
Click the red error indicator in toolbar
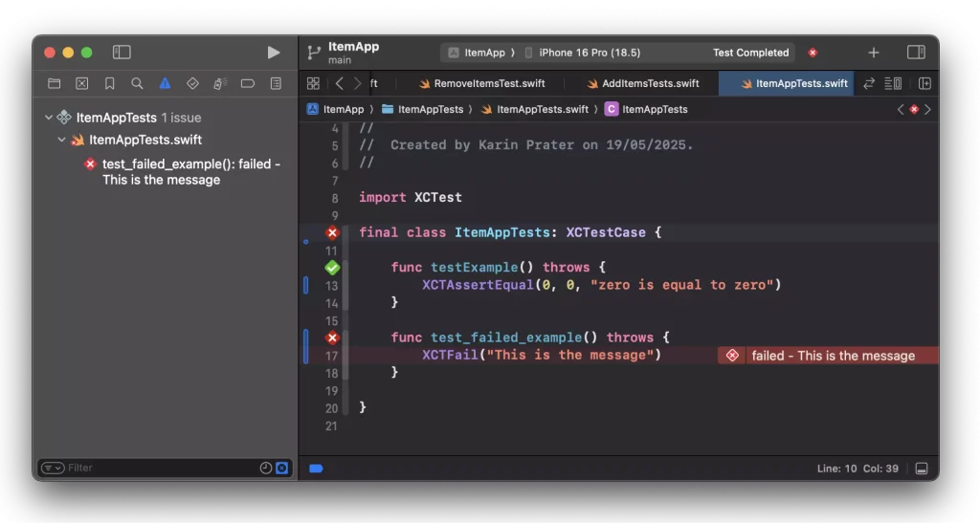(x=813, y=53)
